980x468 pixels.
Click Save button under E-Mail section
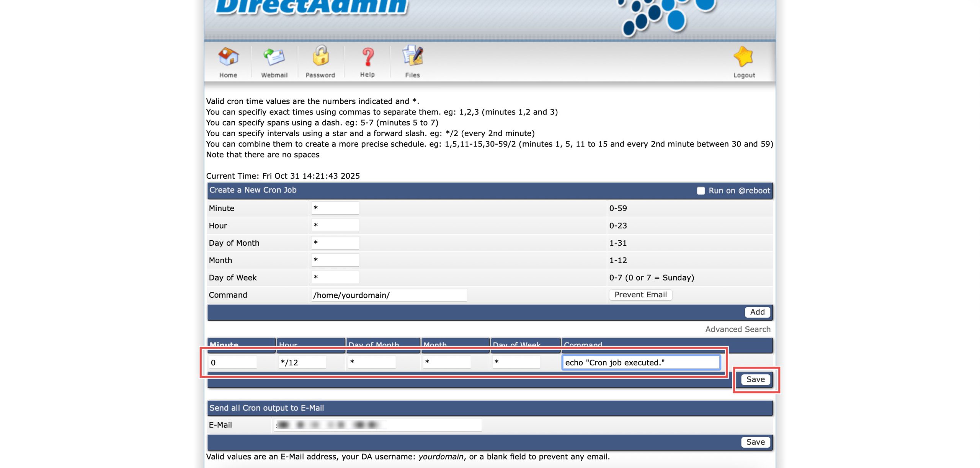tap(755, 442)
